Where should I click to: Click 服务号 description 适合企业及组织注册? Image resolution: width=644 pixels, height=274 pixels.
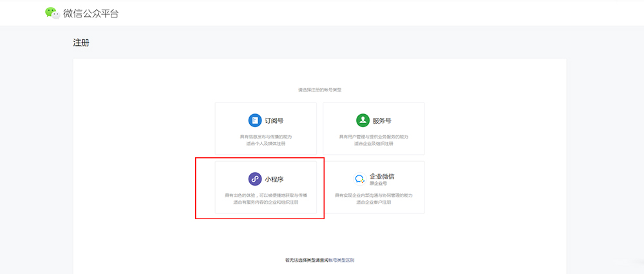374,143
